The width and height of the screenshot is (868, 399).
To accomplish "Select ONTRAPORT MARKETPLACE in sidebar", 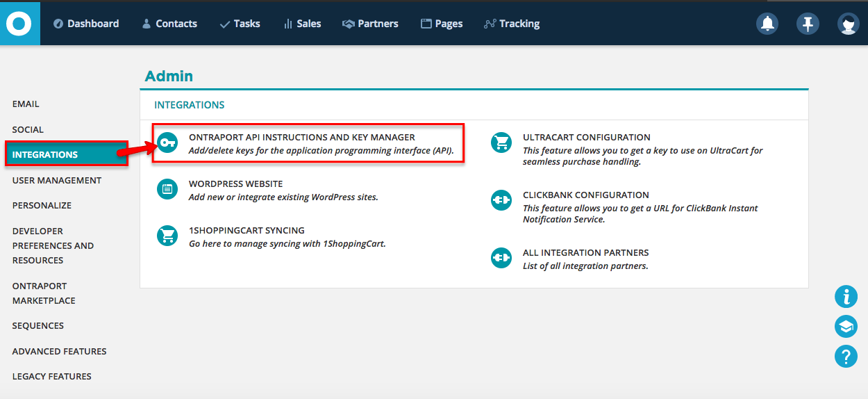I will (44, 293).
